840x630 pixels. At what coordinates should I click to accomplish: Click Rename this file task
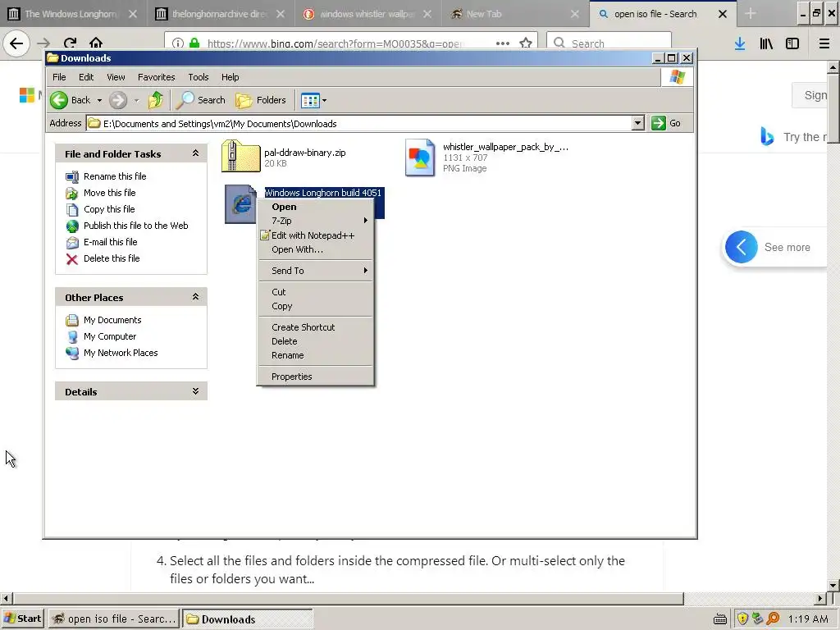click(114, 176)
